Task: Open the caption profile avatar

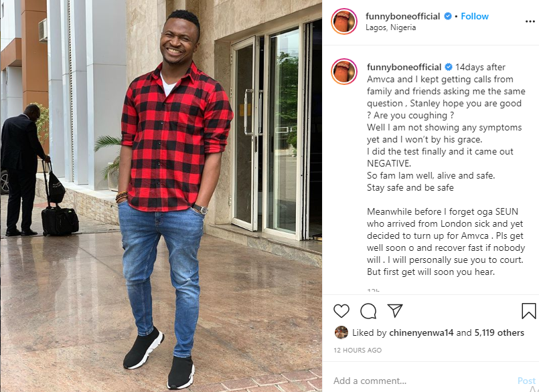Action: [x=344, y=72]
